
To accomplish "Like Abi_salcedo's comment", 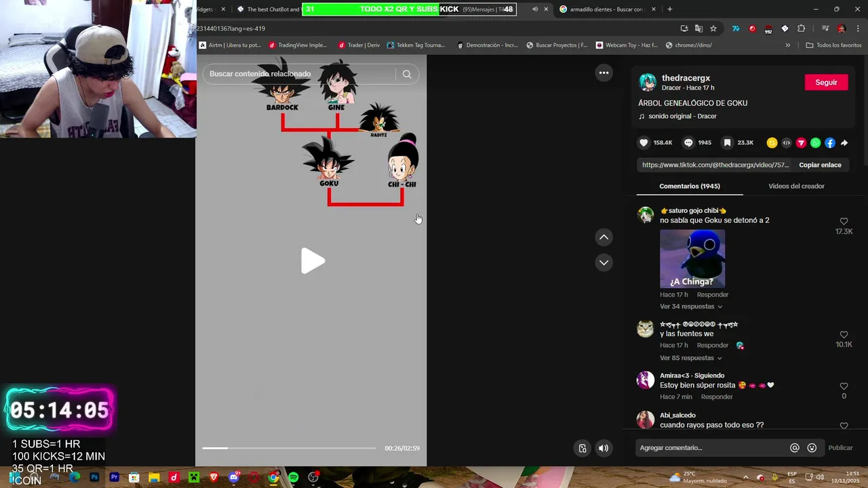I will [844, 426].
